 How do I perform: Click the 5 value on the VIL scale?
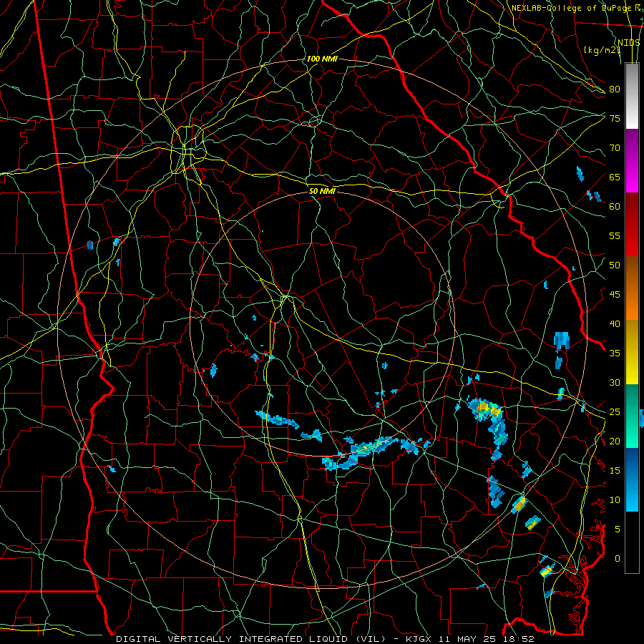tap(618, 529)
